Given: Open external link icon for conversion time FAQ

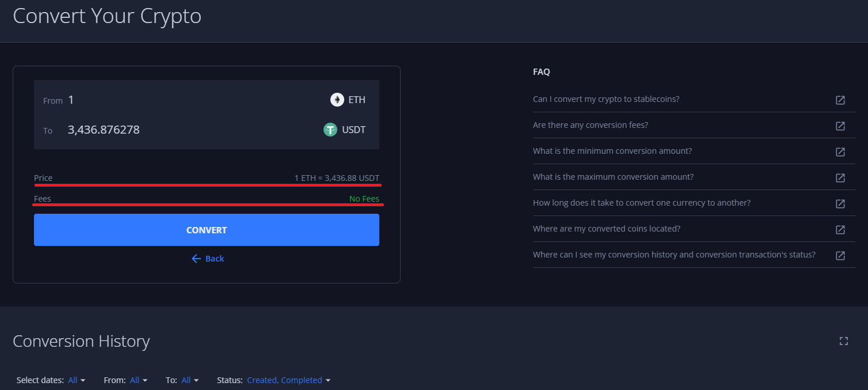Looking at the screenshot, I should [x=840, y=203].
